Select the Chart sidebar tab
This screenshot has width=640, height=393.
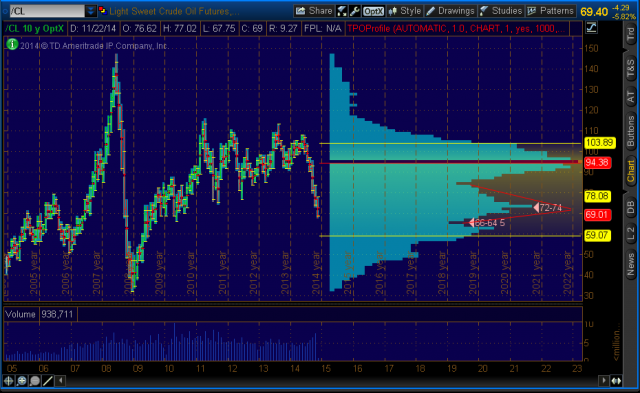[x=631, y=171]
